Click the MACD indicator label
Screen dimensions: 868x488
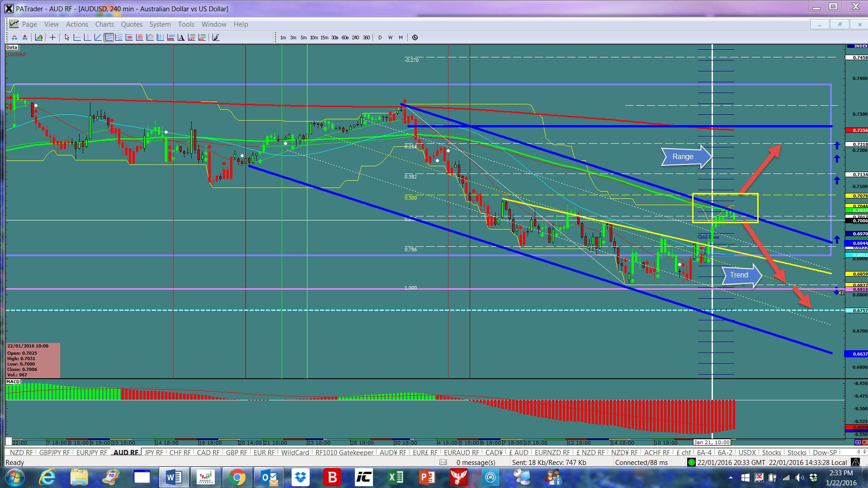[x=13, y=382]
